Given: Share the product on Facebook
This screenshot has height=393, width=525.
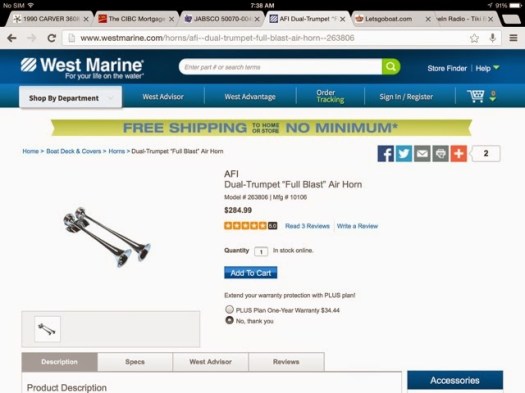Looking at the screenshot, I should [386, 154].
